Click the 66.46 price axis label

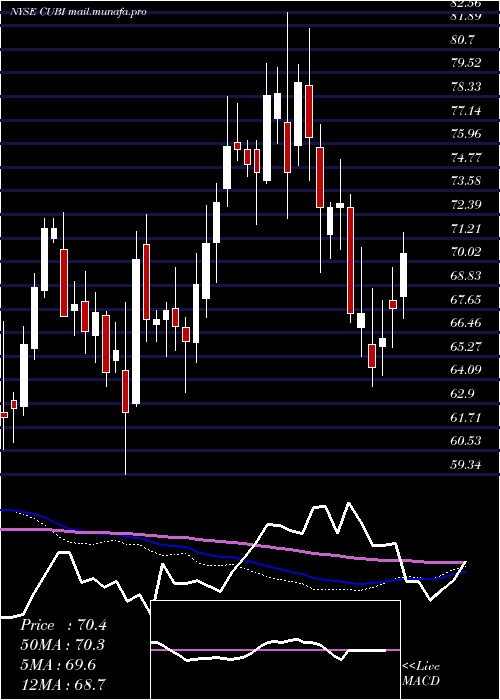(x=466, y=323)
